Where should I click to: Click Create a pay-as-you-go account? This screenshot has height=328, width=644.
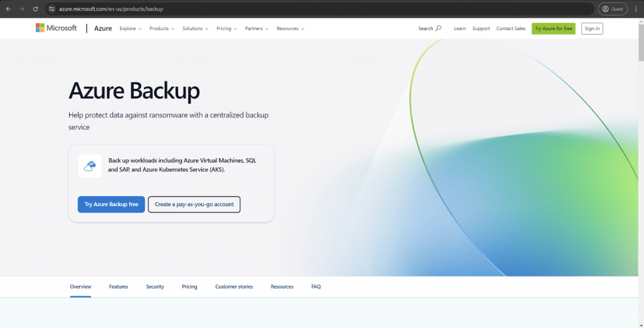(194, 204)
